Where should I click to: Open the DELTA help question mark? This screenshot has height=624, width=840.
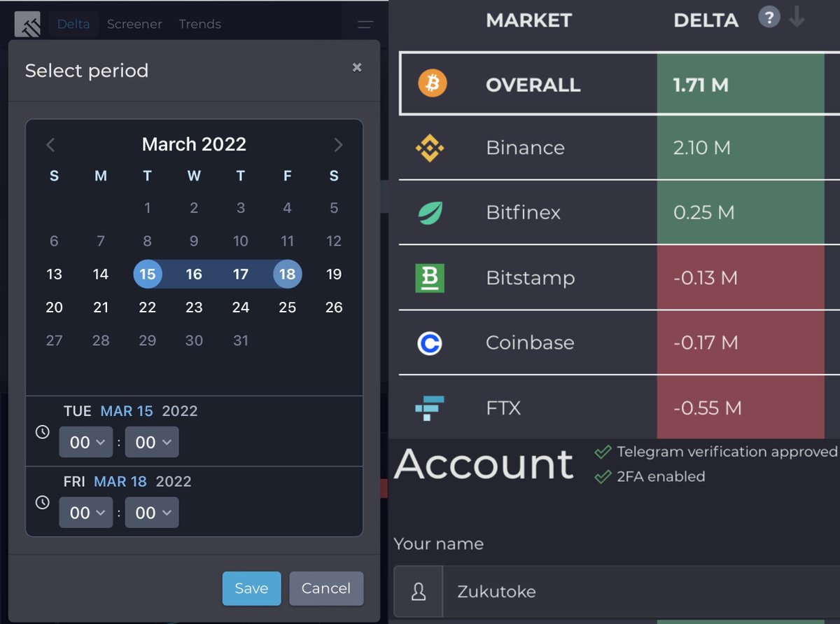click(769, 18)
